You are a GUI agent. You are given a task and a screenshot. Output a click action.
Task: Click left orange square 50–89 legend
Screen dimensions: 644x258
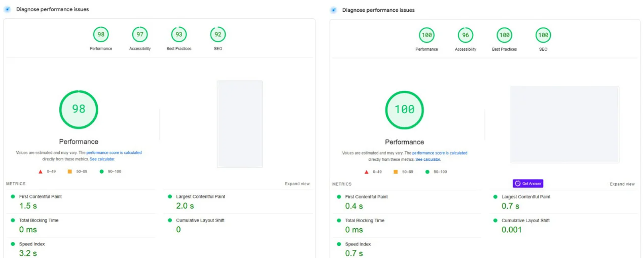tap(78, 172)
